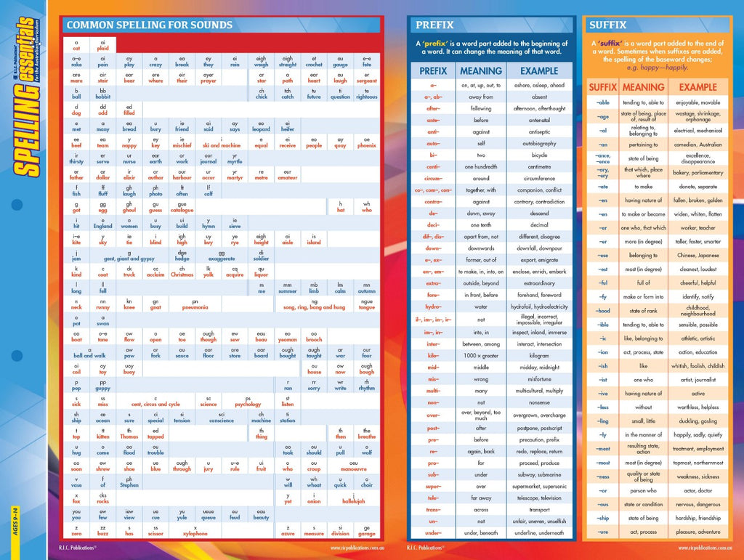Select the 'cent, circus and cycle' cell
This screenshot has height=560, width=744.
coord(155,405)
